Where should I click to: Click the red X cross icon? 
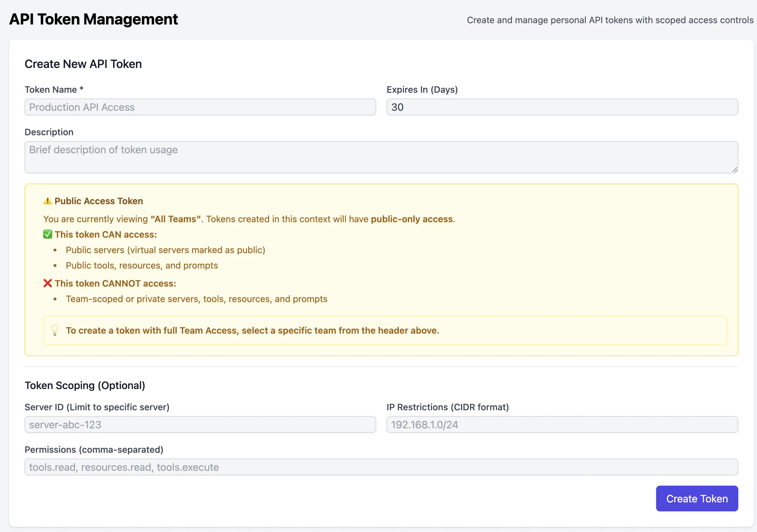[x=47, y=283]
